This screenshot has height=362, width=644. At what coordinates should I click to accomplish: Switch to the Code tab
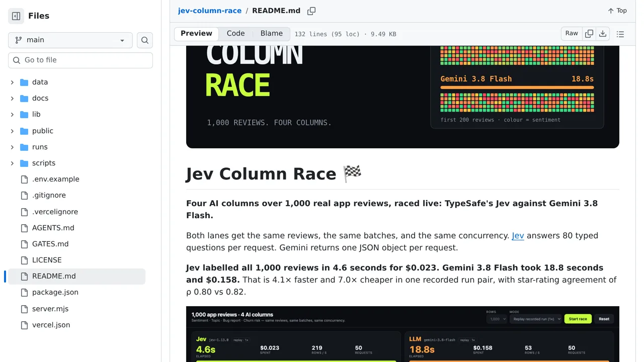[235, 34]
